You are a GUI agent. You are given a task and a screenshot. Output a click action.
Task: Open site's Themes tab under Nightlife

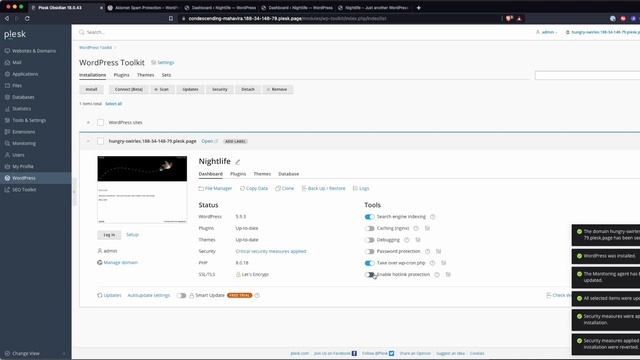[x=262, y=174]
